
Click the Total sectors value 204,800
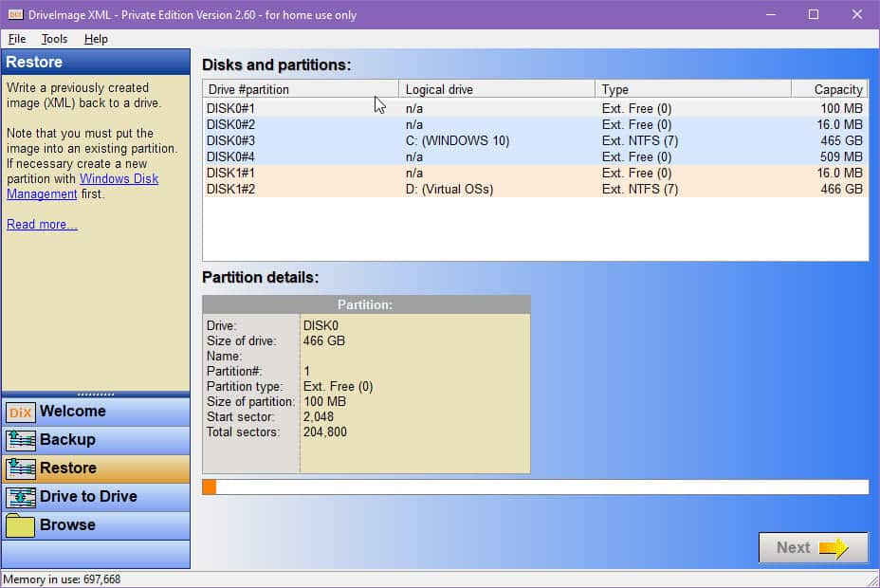tap(325, 432)
